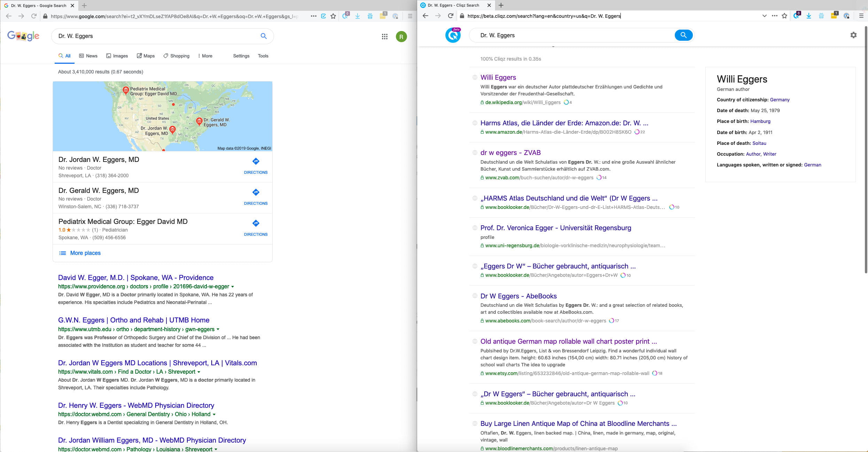868x452 pixels.
Task: Open Google search Tools
Action: 263,56
